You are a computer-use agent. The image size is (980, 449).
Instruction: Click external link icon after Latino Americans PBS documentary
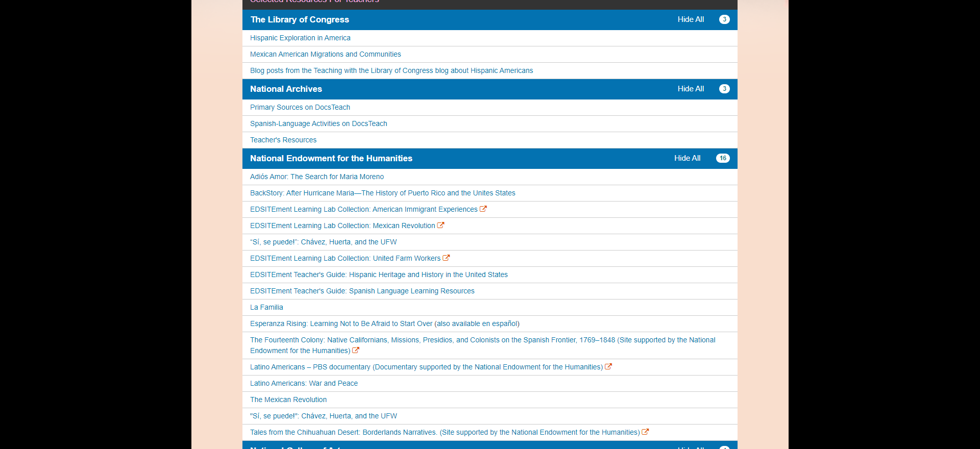(608, 366)
